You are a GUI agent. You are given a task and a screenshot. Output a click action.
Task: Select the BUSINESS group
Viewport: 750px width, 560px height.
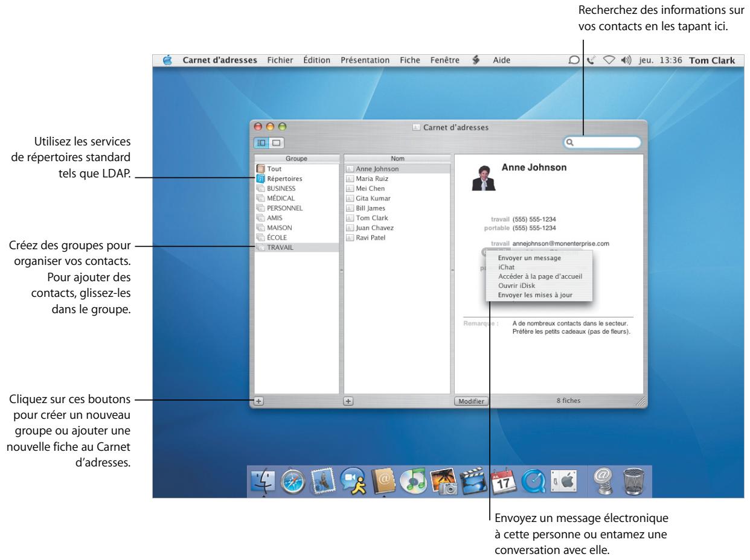click(296, 188)
